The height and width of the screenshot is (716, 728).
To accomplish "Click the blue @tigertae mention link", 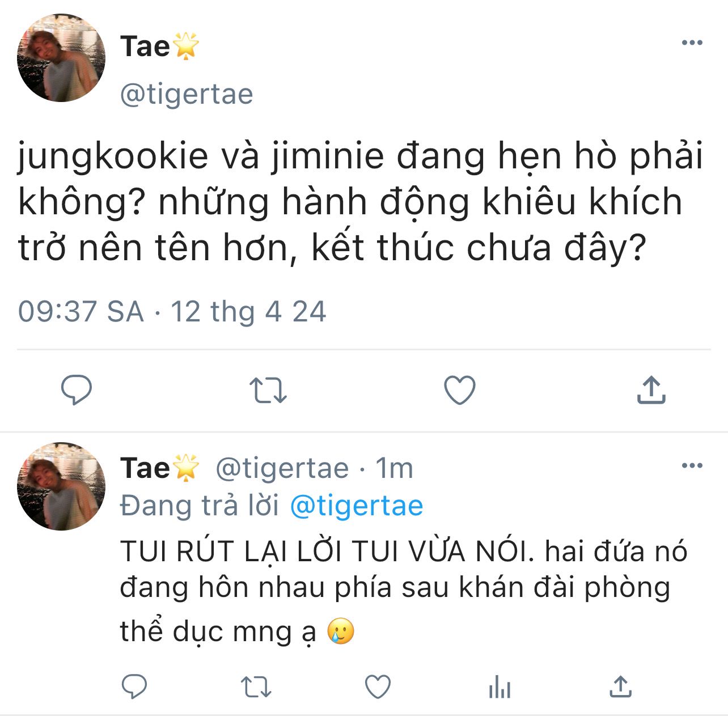I will pyautogui.click(x=357, y=506).
